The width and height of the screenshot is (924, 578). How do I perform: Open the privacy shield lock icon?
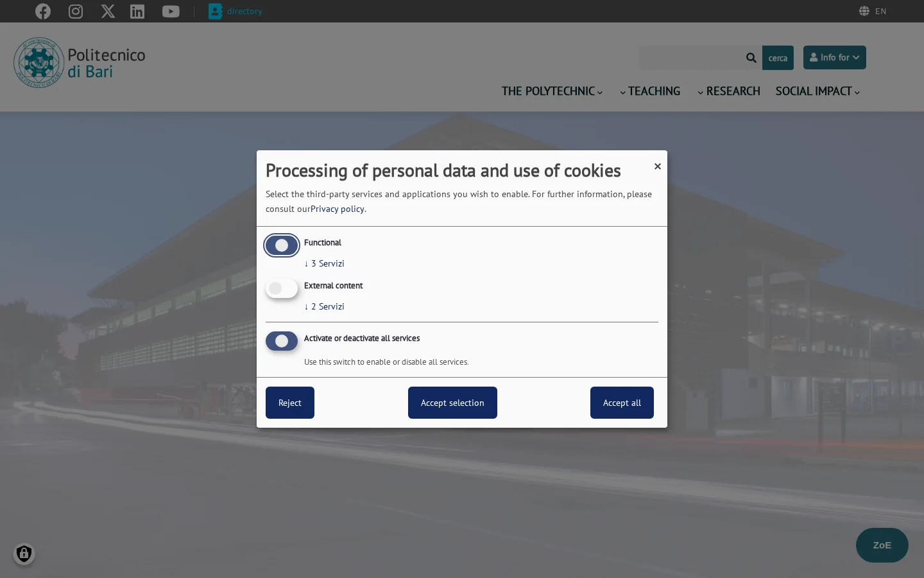[24, 554]
